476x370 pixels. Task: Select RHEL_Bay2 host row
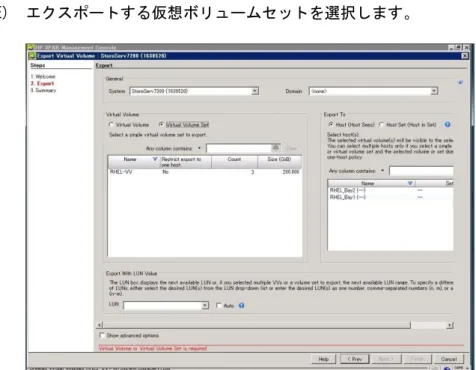pyautogui.click(x=391, y=190)
